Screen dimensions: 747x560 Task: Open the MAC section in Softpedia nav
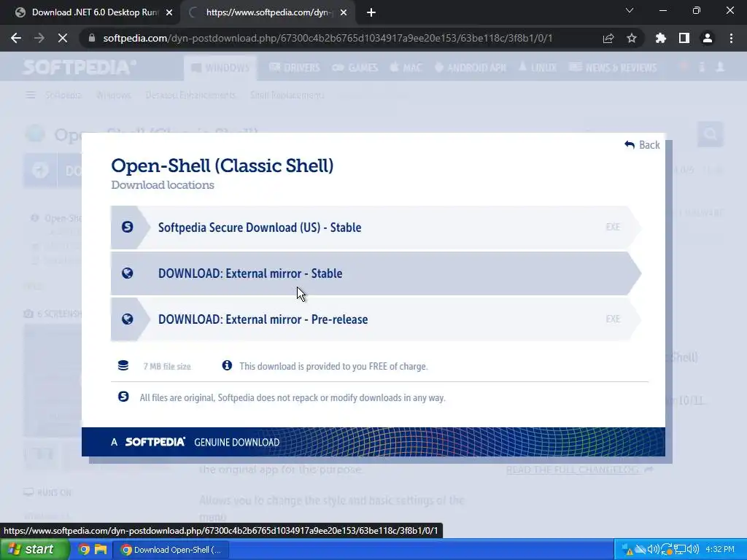[x=406, y=68]
